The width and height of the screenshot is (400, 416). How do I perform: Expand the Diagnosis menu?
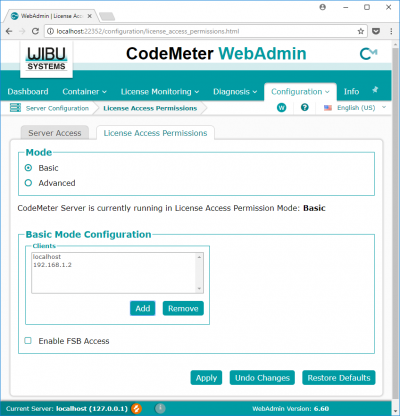[235, 92]
